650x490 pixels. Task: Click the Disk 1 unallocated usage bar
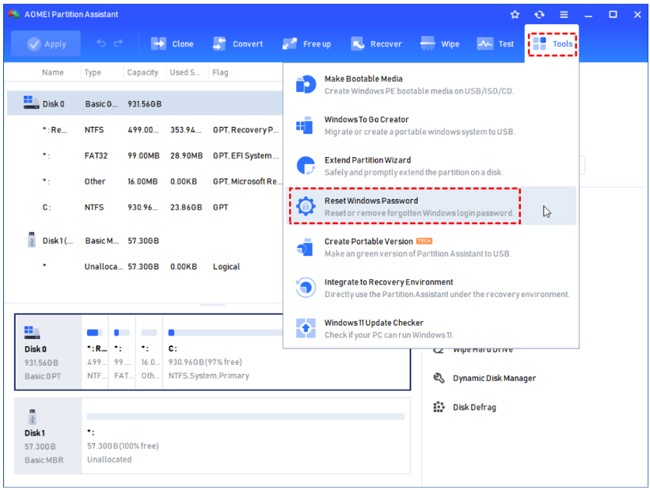tap(246, 417)
